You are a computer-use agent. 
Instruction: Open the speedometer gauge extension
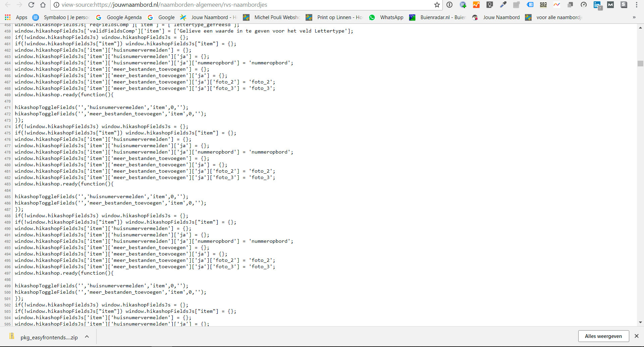[x=584, y=5]
